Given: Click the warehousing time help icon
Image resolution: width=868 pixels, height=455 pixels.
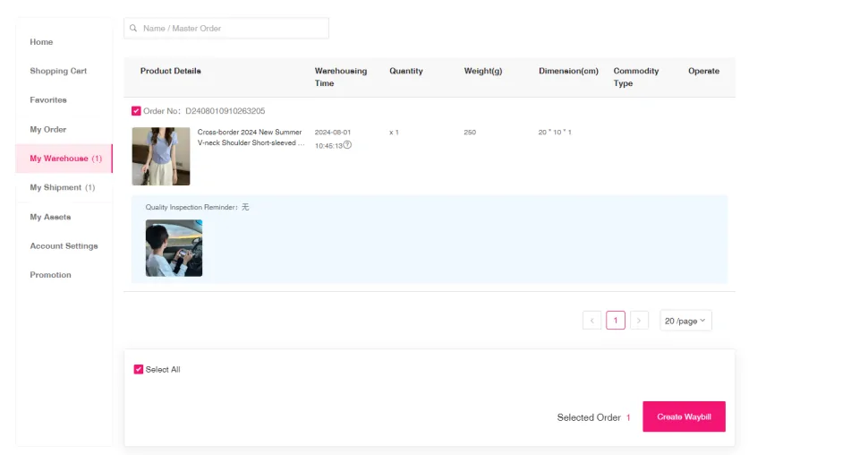Looking at the screenshot, I should [347, 145].
